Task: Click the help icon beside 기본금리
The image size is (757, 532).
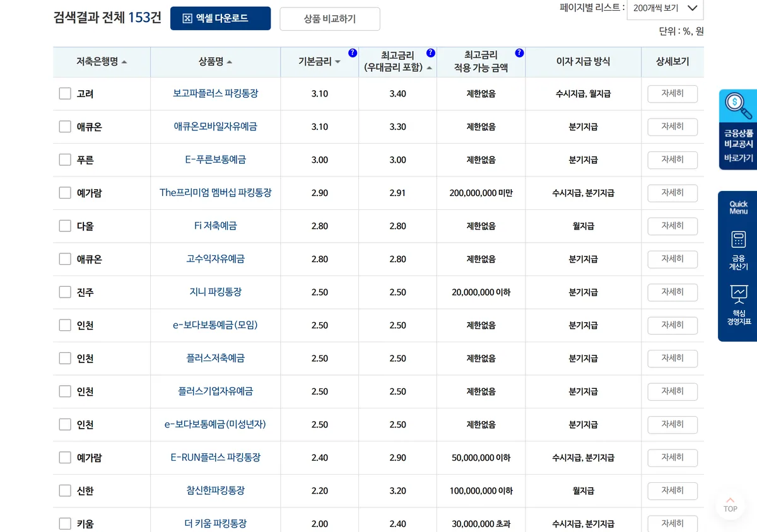Action: coord(353,53)
